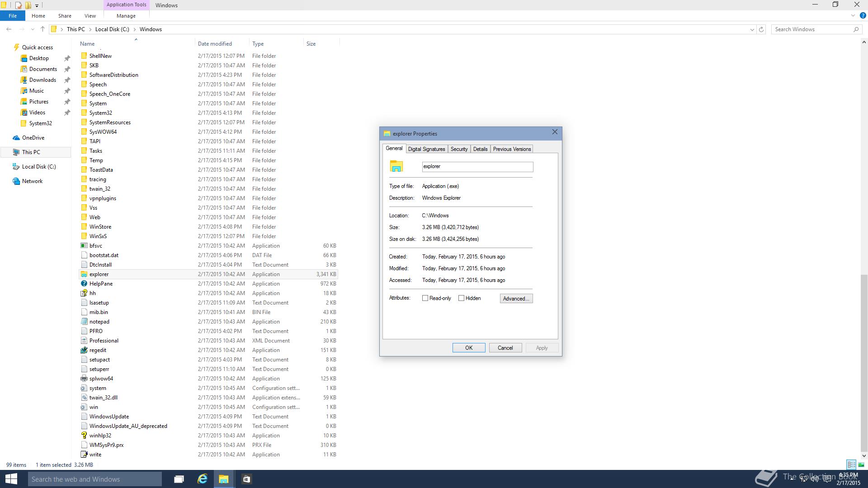Open the Advanced attributes button

(x=516, y=299)
